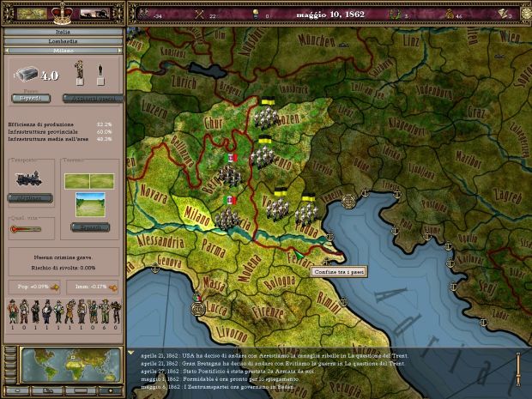
Task: Click the money bag treasury icon
Action: (x=450, y=15)
